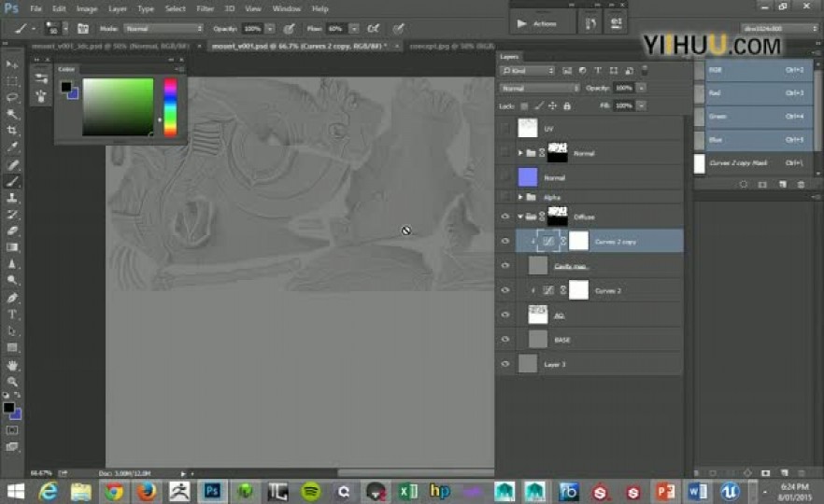
Task: Hide the BASE layer
Action: (505, 339)
